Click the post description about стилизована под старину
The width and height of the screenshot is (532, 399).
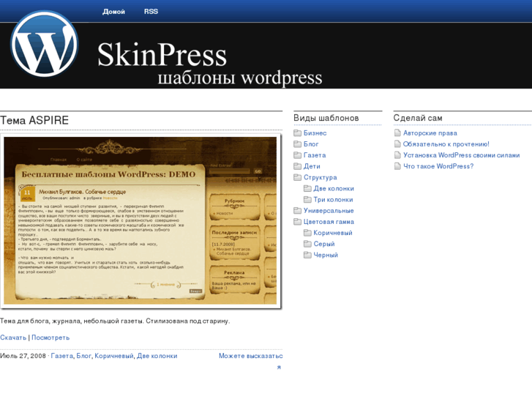point(115,321)
